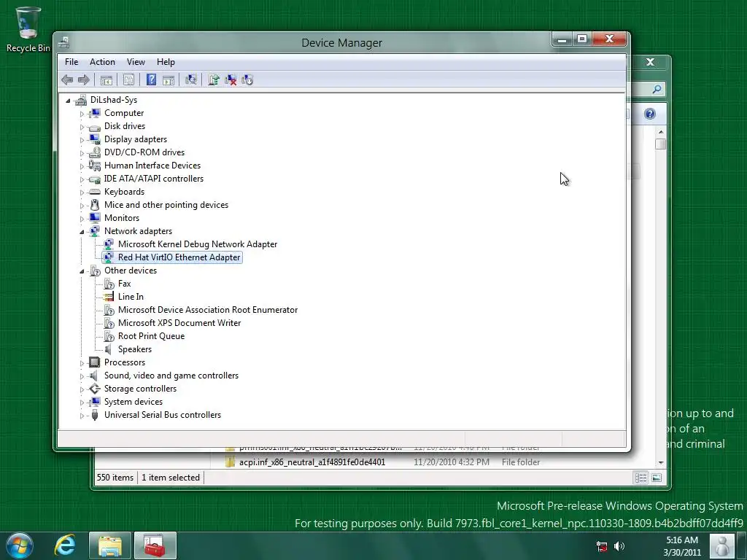Click the Explorer scrollbar down arrow

(x=661, y=462)
